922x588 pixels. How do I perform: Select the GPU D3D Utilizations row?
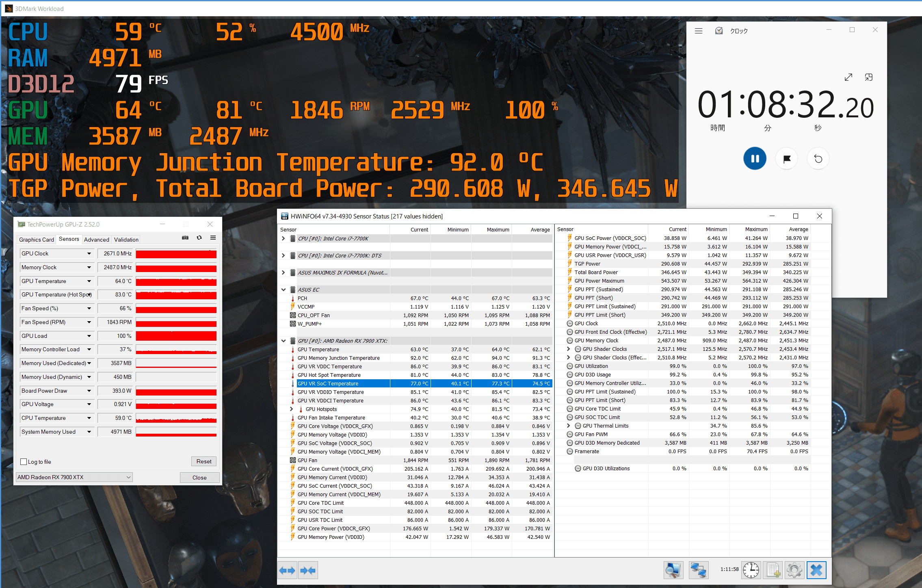[683, 468]
